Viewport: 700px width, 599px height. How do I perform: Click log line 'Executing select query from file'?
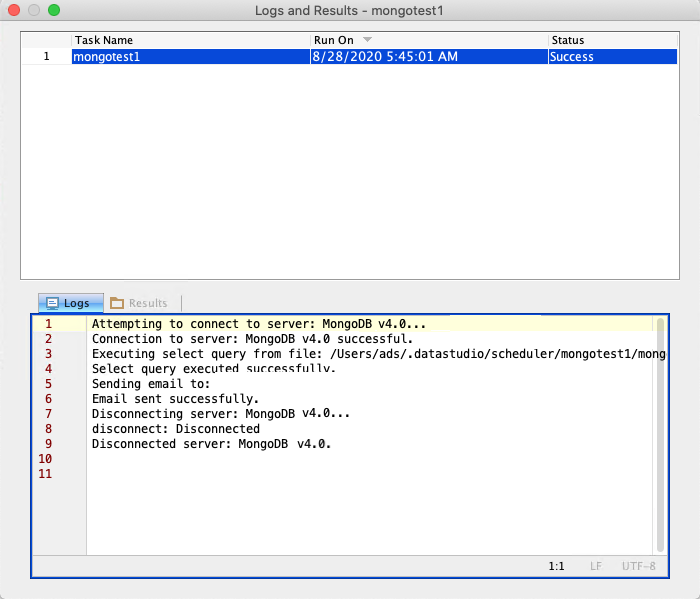tap(379, 354)
